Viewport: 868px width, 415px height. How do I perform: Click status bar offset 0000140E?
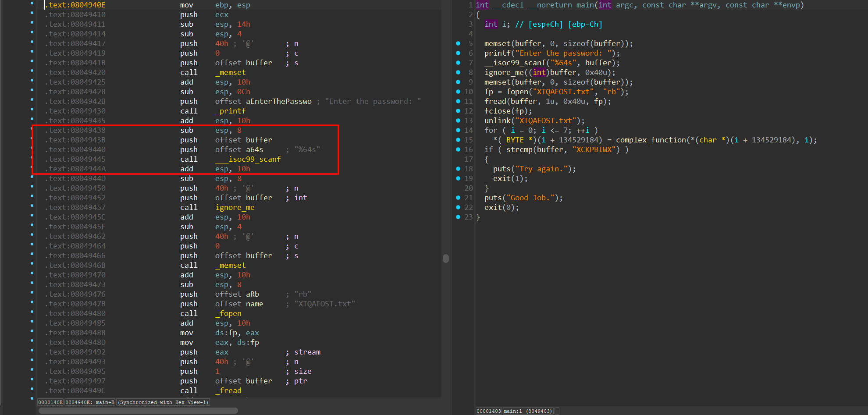tap(50, 402)
